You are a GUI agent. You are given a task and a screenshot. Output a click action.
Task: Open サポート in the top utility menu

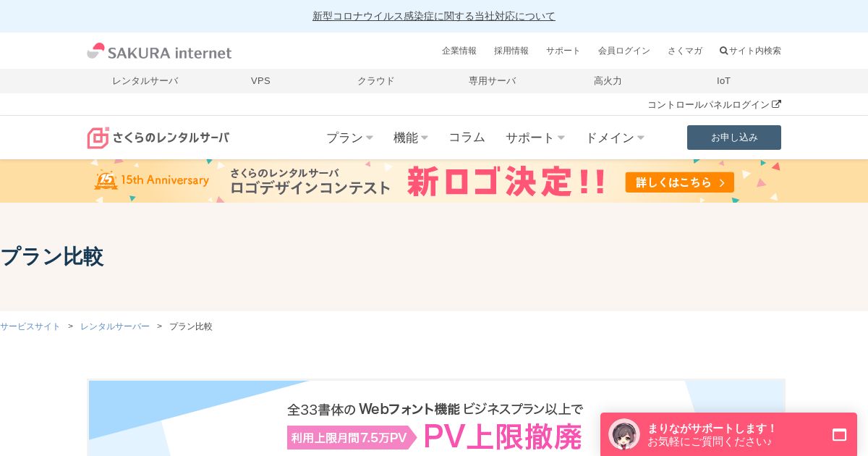click(563, 51)
